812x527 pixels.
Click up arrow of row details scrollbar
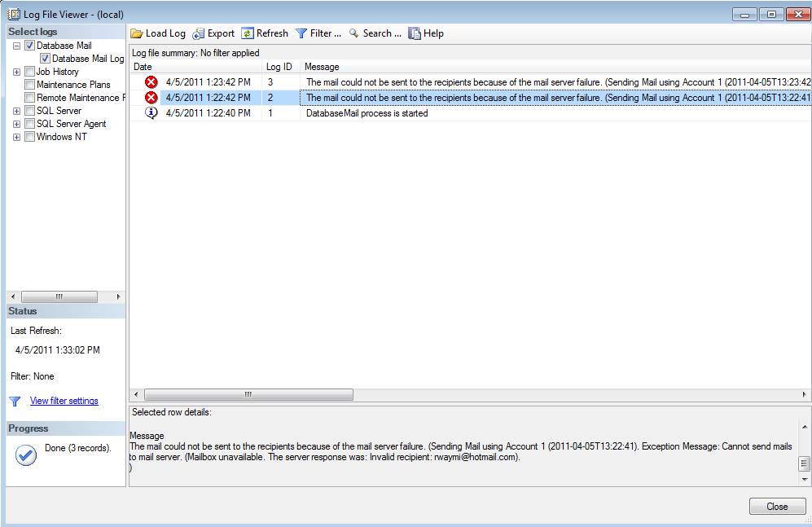(x=805, y=427)
